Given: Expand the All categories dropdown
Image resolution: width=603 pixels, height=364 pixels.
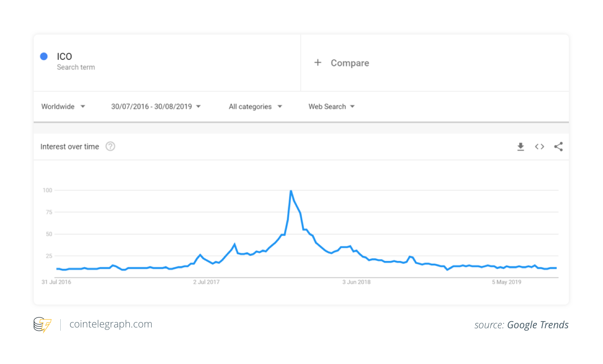Looking at the screenshot, I should (x=255, y=106).
